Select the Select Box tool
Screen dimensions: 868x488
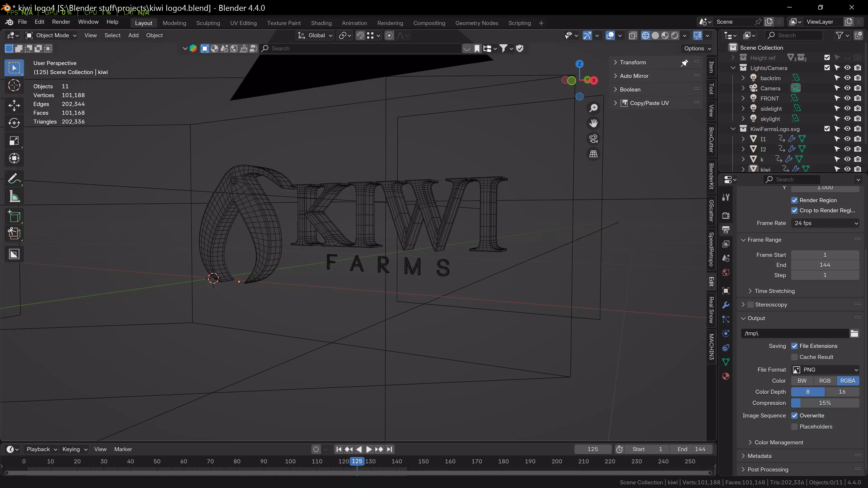click(14, 68)
